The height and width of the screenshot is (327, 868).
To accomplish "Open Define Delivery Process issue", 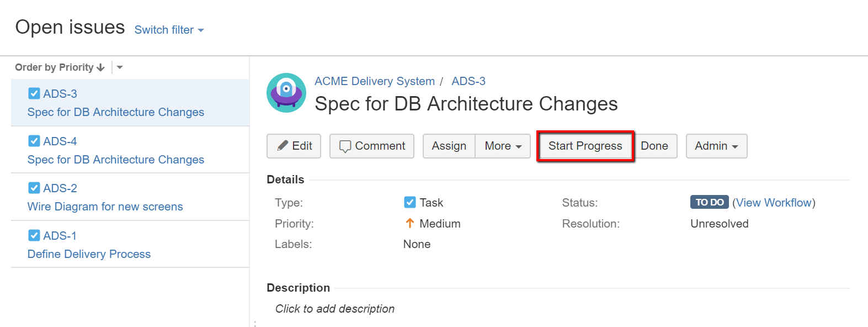I will tap(89, 254).
